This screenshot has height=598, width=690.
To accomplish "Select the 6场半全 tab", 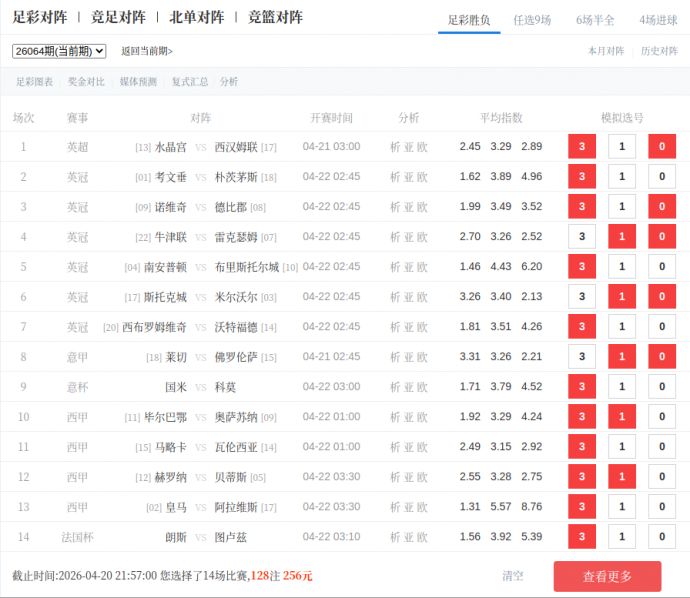I will point(595,20).
